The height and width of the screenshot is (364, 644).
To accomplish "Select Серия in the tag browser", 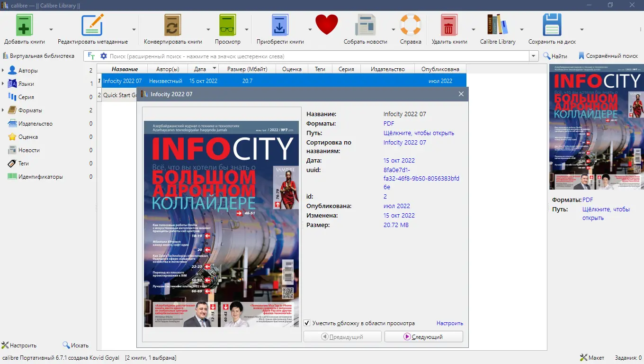I will [26, 97].
